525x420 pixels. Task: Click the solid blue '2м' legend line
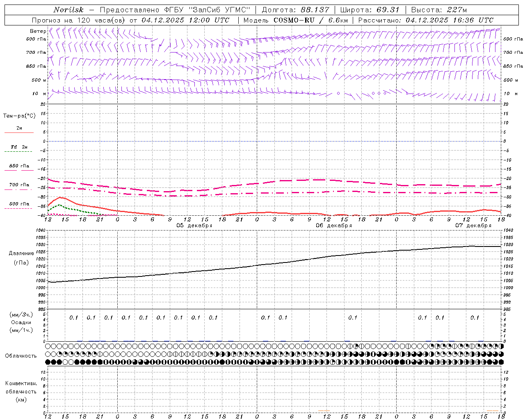[19, 132]
